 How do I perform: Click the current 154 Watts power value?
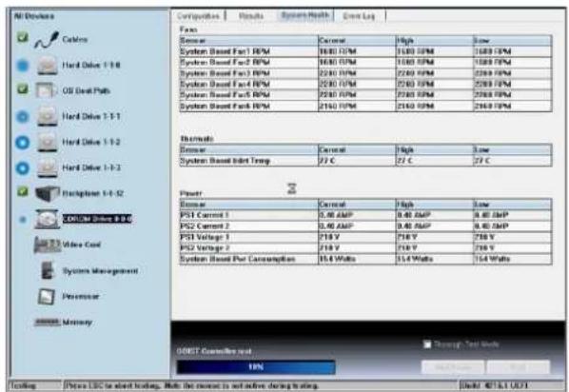(338, 259)
